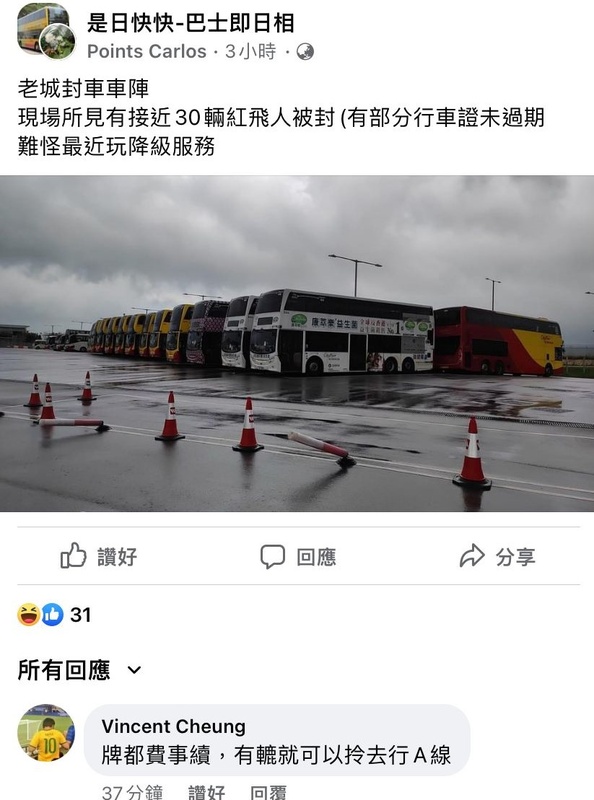Click the globe public privacy icon
Viewport: 594px width, 800px height.
tap(305, 52)
